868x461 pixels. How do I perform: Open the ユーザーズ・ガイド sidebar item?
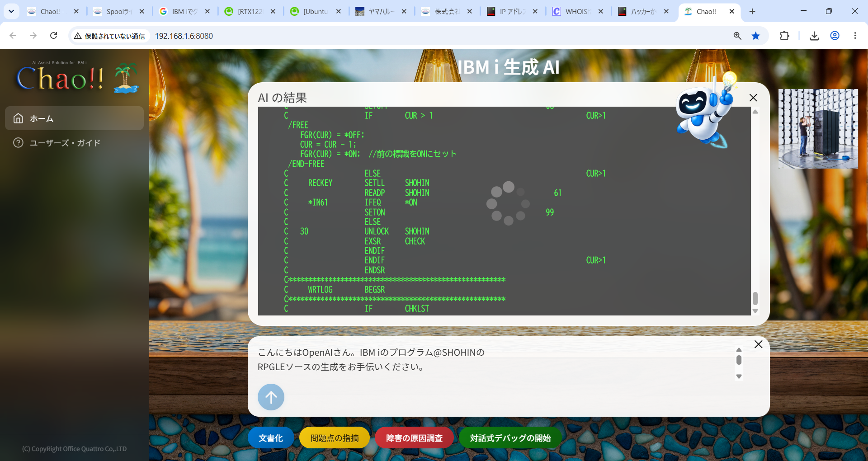click(x=74, y=143)
